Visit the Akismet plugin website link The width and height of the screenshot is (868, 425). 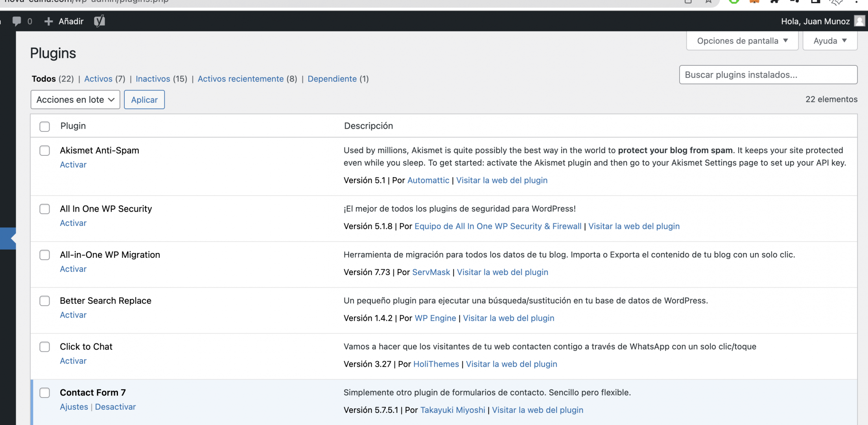pyautogui.click(x=502, y=180)
